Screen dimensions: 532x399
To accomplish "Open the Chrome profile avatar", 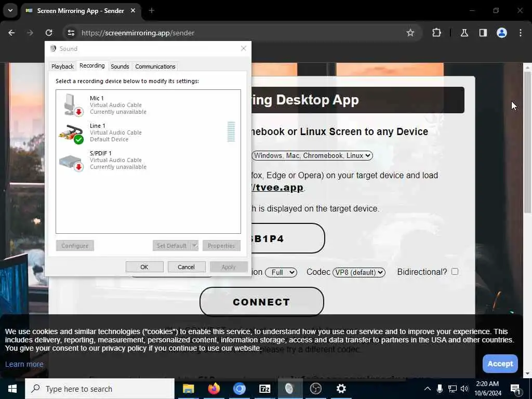I will [502, 33].
